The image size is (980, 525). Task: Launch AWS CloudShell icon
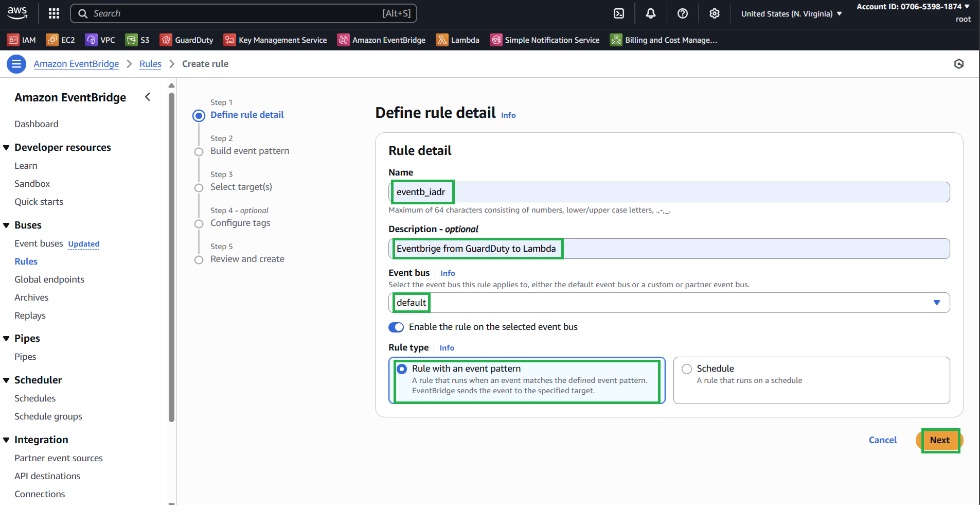pos(619,14)
